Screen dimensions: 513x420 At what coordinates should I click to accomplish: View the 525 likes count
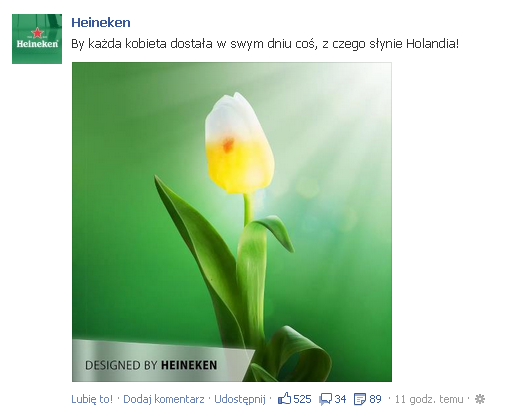pos(302,399)
